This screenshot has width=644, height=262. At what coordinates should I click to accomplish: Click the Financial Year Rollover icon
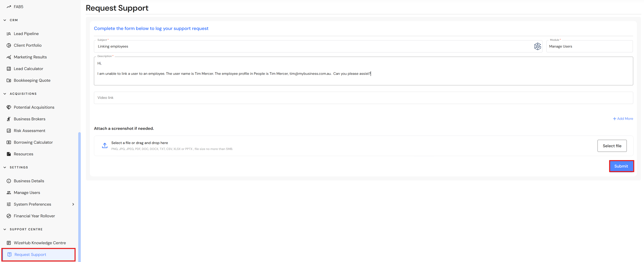tap(9, 216)
